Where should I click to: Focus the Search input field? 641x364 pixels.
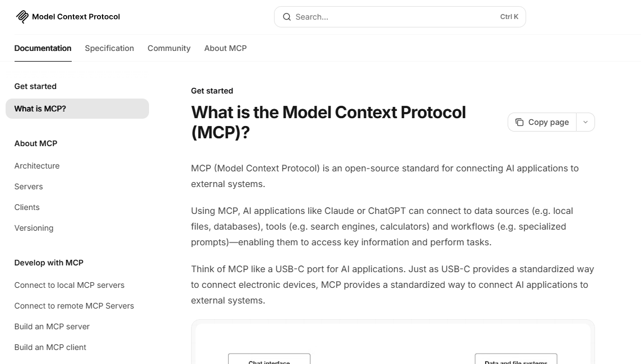tap(392, 17)
